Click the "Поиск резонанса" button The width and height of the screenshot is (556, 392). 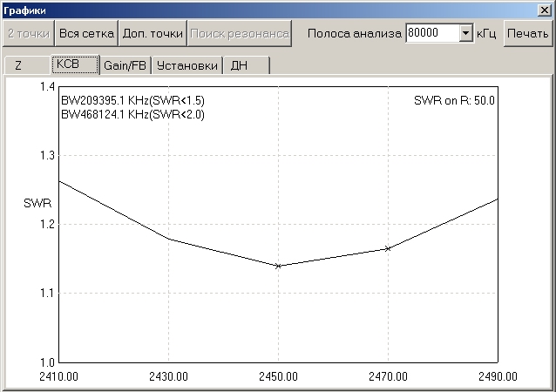239,33
